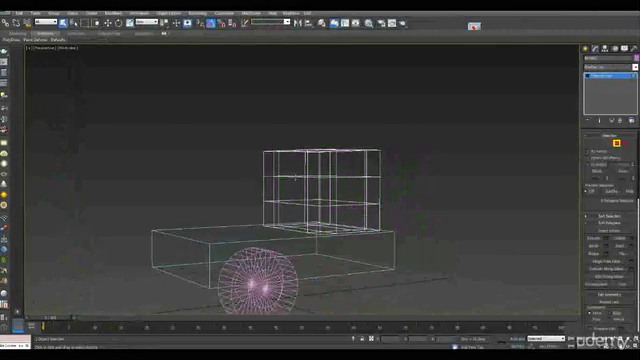Open the Customize menu
640x360 pixels.
[224, 13]
